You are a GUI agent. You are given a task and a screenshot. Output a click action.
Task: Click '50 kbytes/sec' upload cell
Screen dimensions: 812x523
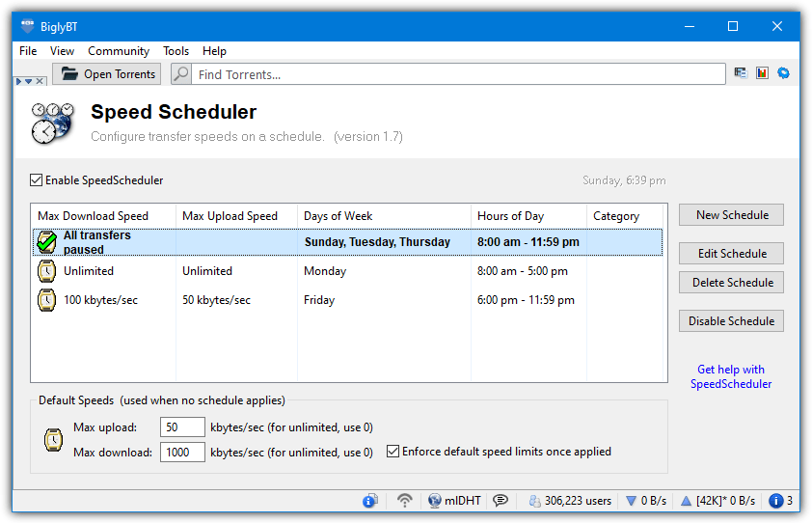(x=216, y=300)
